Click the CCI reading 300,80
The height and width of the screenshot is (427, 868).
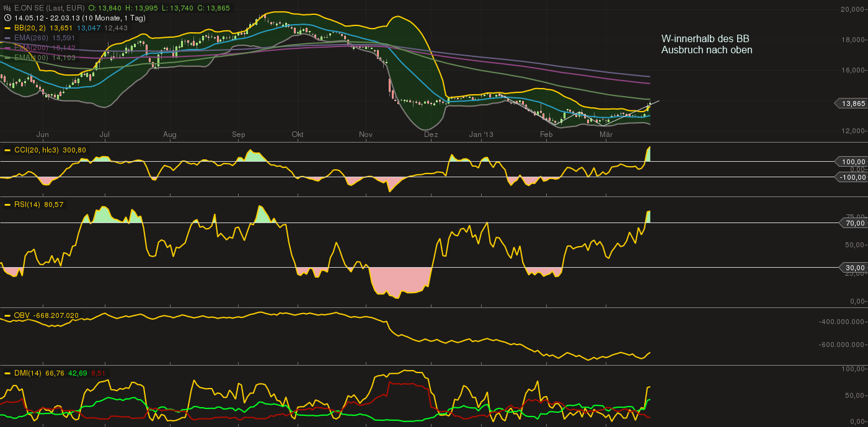[x=75, y=150]
